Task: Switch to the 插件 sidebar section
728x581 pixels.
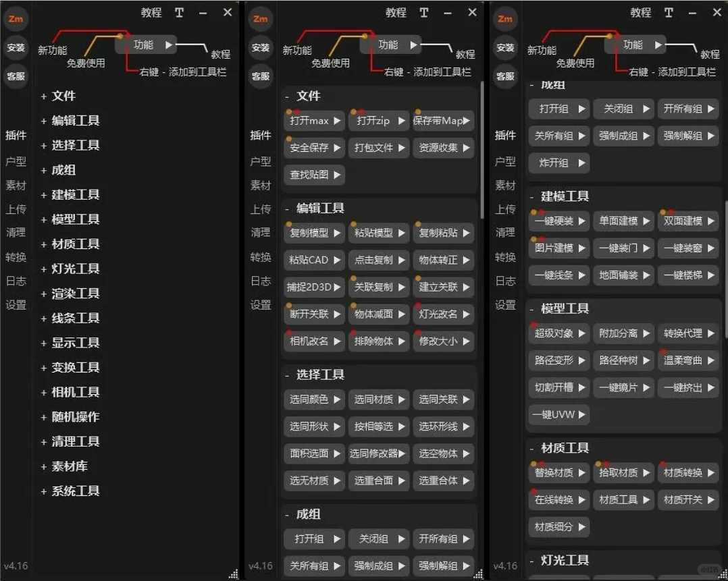Action: [x=16, y=135]
